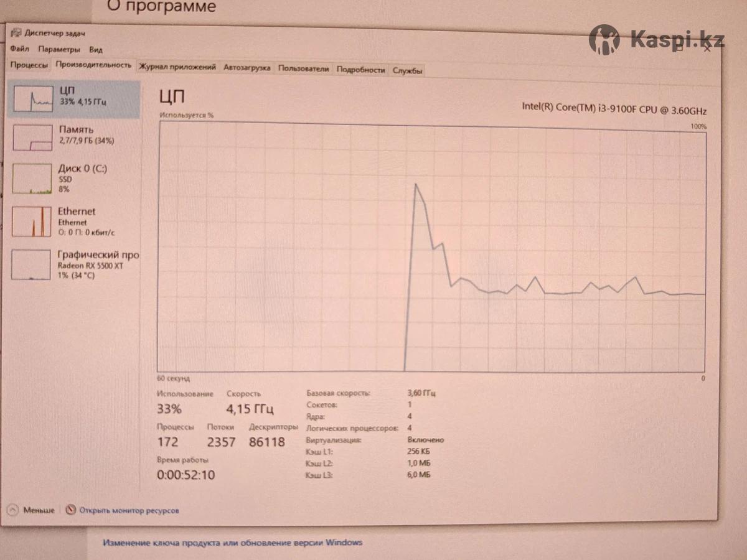Click the Открыть монитор ресурсов link
This screenshot has height=560, width=747.
point(129,510)
